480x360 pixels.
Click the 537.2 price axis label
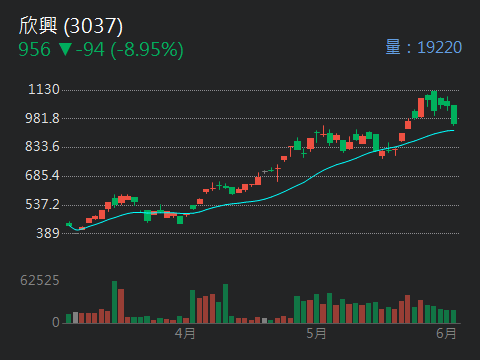42,204
